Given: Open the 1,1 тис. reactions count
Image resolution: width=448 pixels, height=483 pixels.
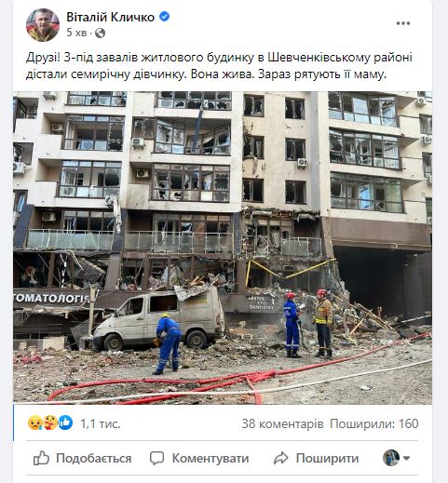Looking at the screenshot, I should point(100,423).
